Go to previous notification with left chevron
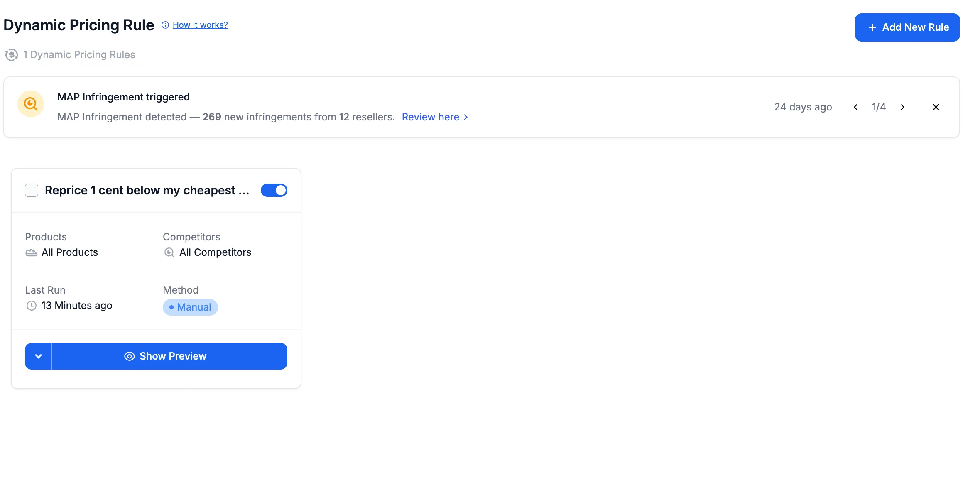 click(x=855, y=107)
